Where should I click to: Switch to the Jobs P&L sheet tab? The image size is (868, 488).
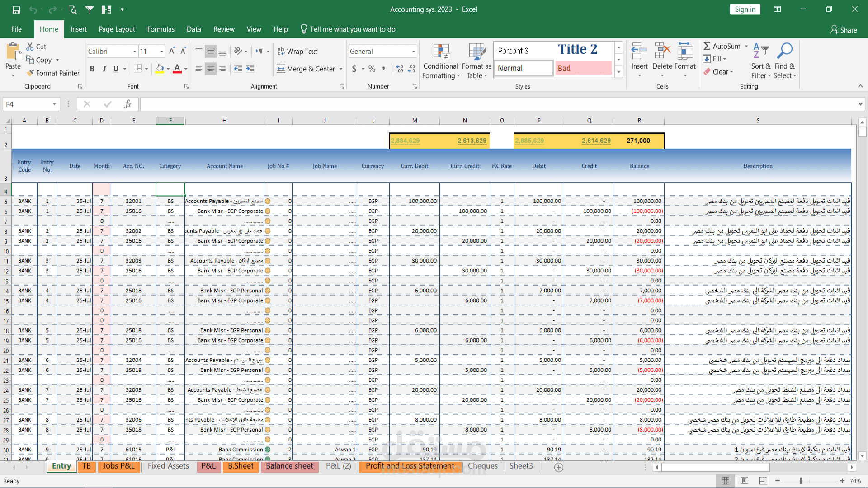click(x=118, y=466)
